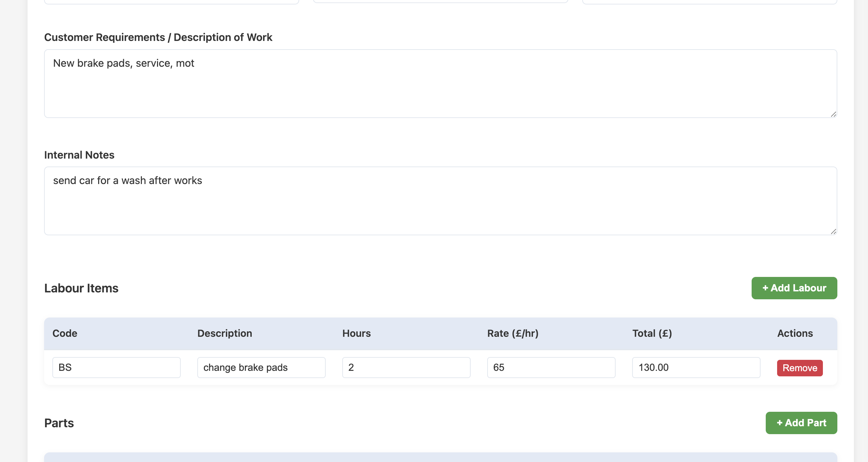The height and width of the screenshot is (462, 868).
Task: Click the Hours field showing 2
Action: (x=406, y=367)
